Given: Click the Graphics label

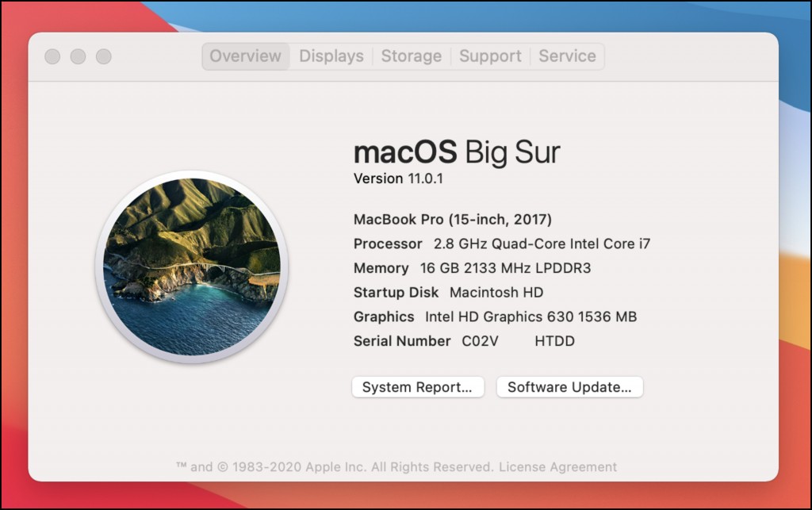Looking at the screenshot, I should [384, 317].
